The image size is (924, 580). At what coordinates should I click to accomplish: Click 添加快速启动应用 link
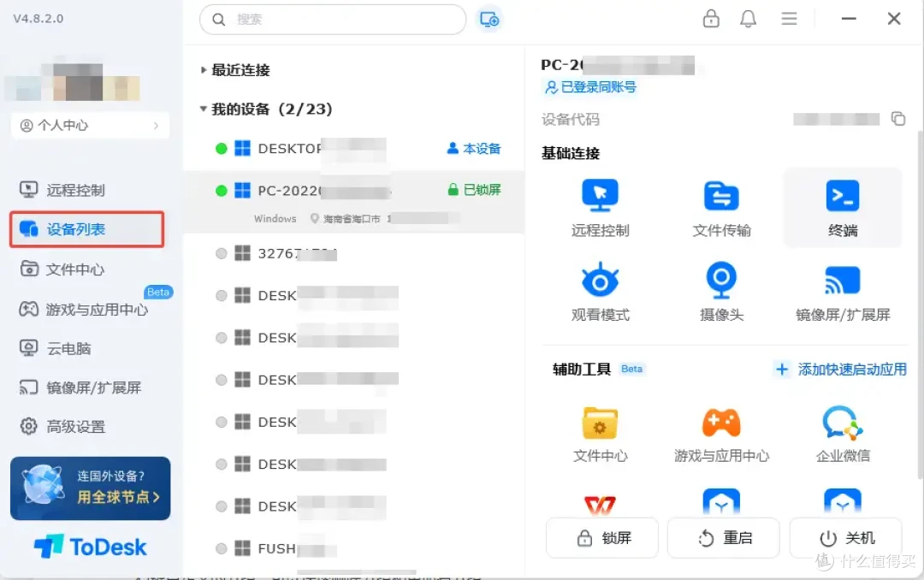coord(841,369)
